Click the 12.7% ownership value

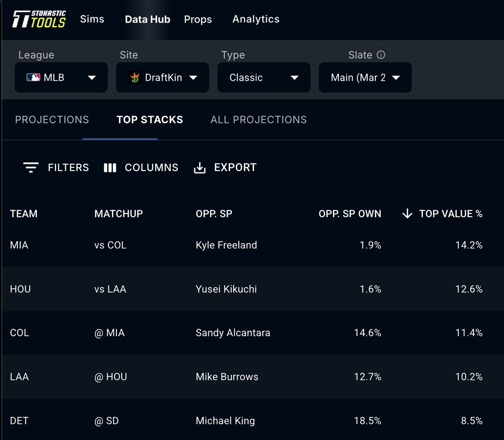pyautogui.click(x=367, y=377)
